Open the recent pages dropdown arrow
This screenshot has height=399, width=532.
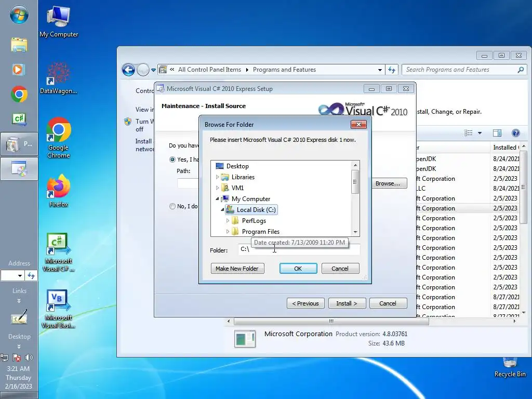(153, 70)
